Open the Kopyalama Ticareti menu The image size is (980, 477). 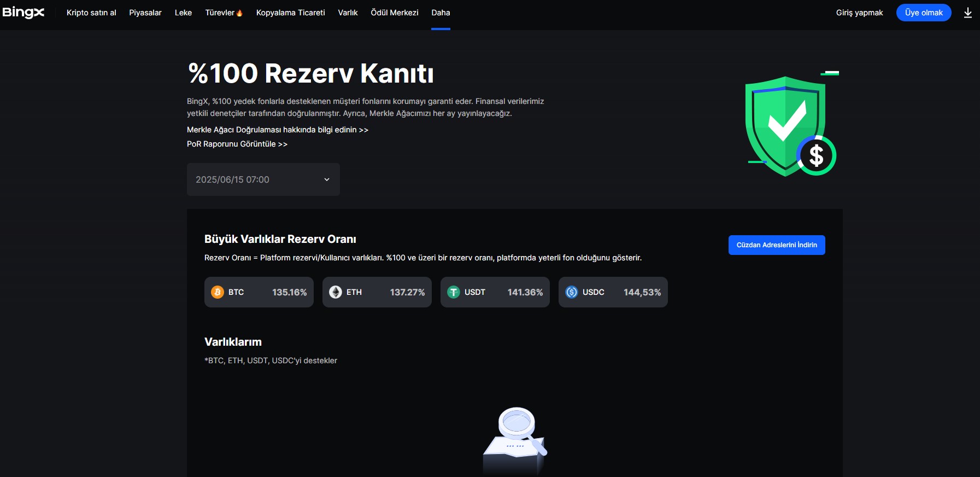291,13
